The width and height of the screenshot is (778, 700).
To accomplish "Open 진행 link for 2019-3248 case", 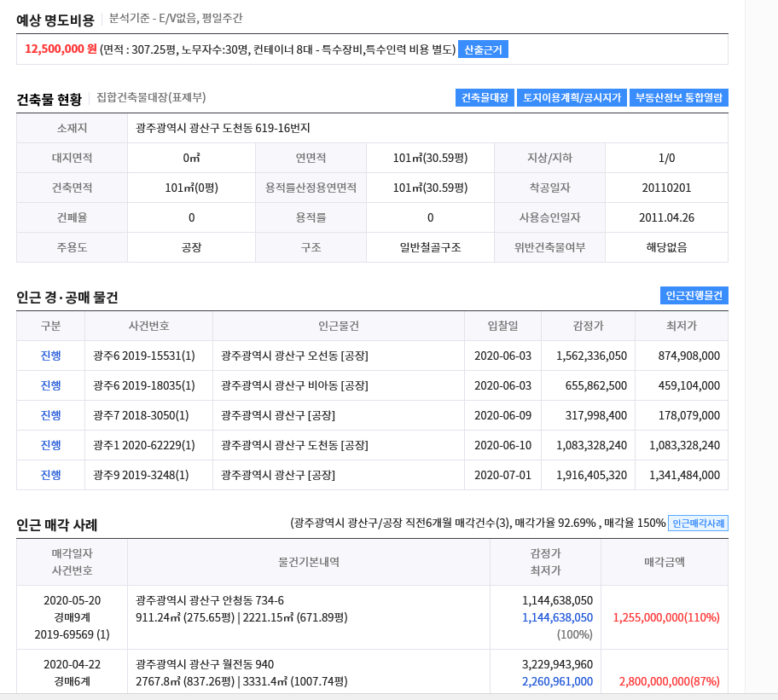I will 50,474.
